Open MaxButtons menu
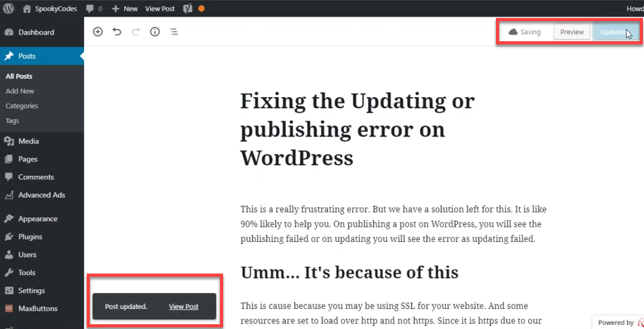The image size is (644, 329). (x=42, y=308)
